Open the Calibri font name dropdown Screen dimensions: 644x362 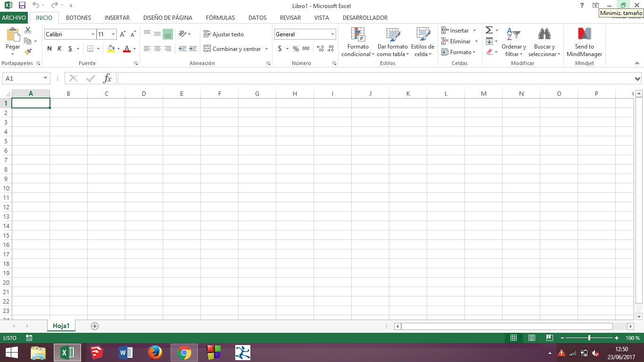(x=93, y=34)
